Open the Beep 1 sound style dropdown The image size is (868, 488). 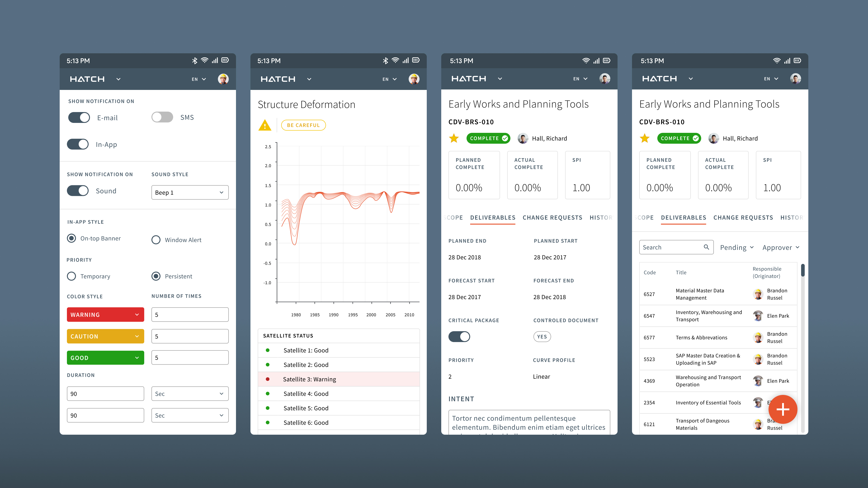point(190,192)
